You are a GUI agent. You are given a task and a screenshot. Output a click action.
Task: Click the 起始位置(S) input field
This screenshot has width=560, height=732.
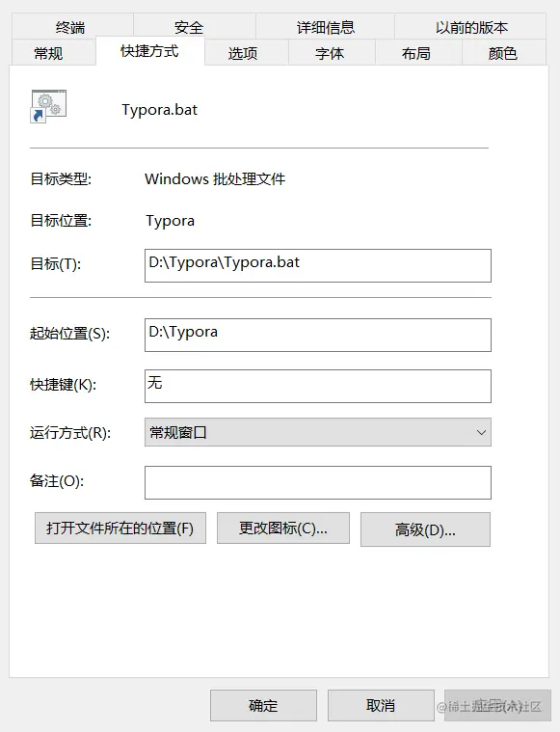click(318, 336)
